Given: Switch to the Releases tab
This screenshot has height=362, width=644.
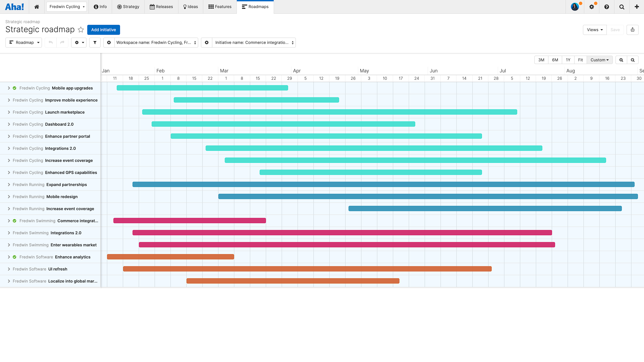Looking at the screenshot, I should (161, 7).
